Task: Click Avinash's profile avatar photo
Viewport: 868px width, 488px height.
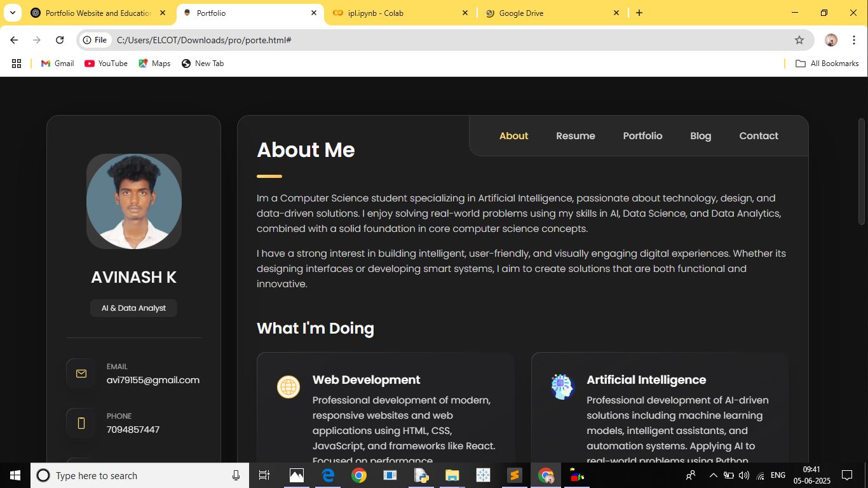Action: click(x=134, y=201)
